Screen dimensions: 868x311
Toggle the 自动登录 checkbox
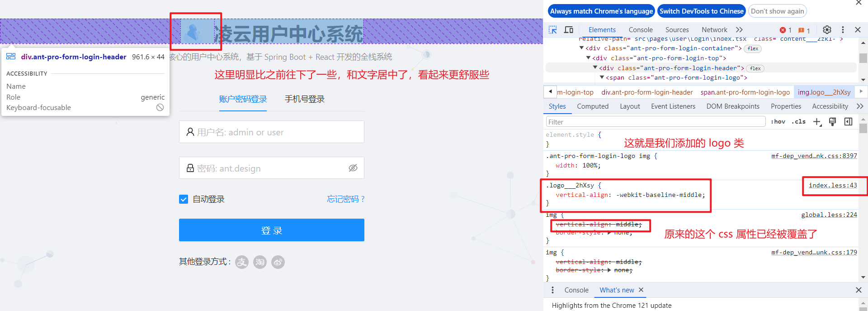(x=184, y=199)
